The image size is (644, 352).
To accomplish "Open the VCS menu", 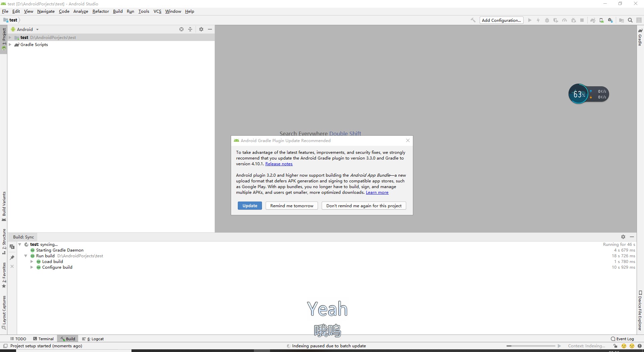I will click(x=157, y=11).
